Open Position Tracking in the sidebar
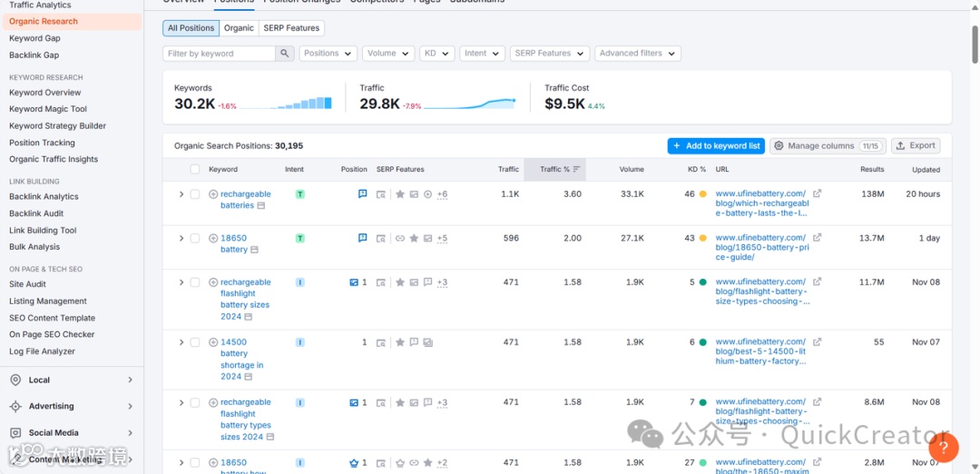 (42, 143)
